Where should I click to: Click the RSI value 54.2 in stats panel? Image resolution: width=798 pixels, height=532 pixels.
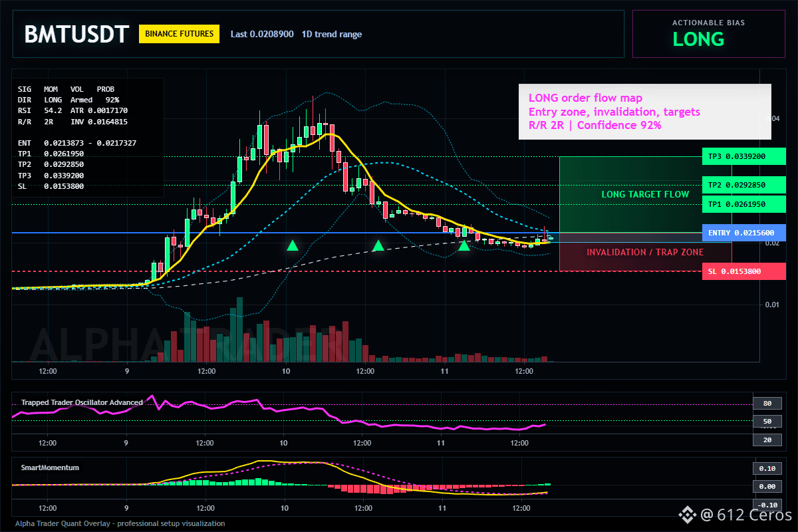53,110
